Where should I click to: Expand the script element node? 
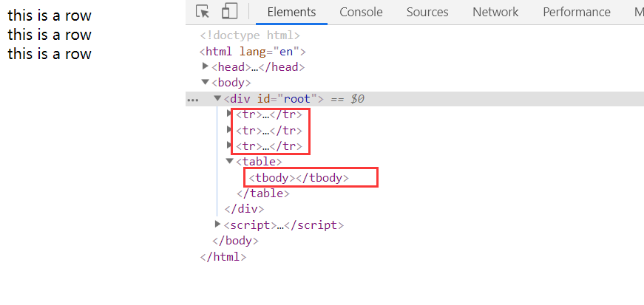[217, 224]
